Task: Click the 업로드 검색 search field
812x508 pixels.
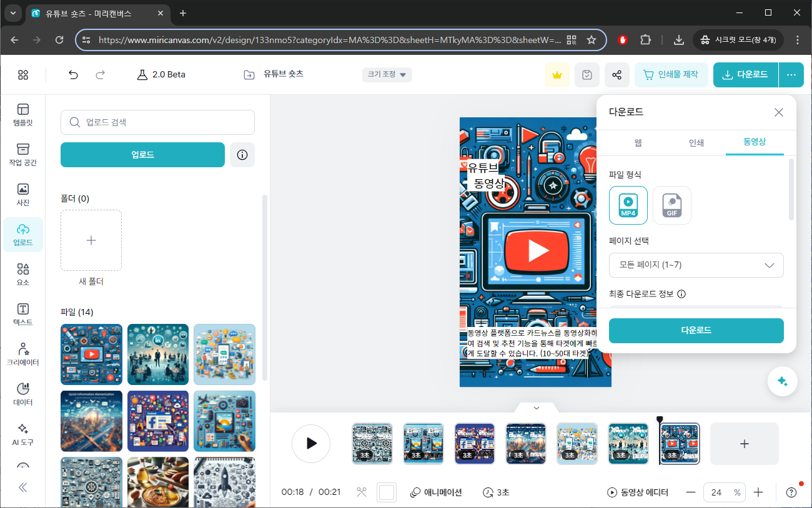Action: click(157, 122)
